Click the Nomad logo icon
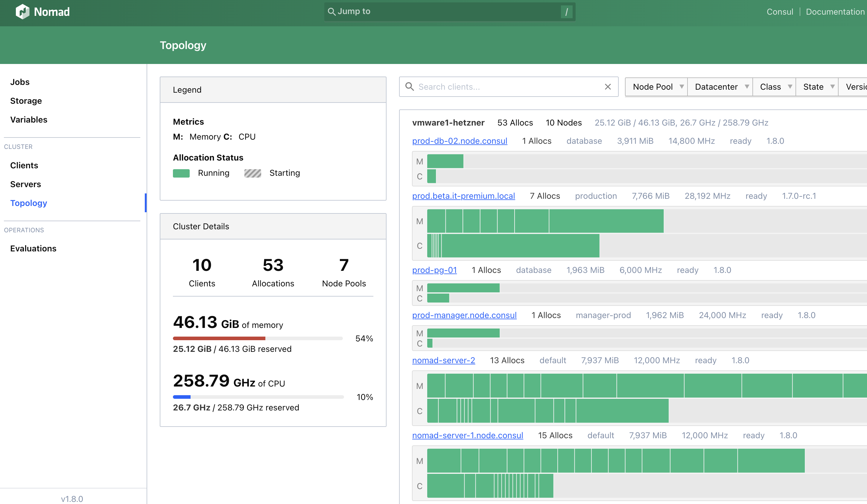Screen dimensions: 867x504 (x=22, y=12)
